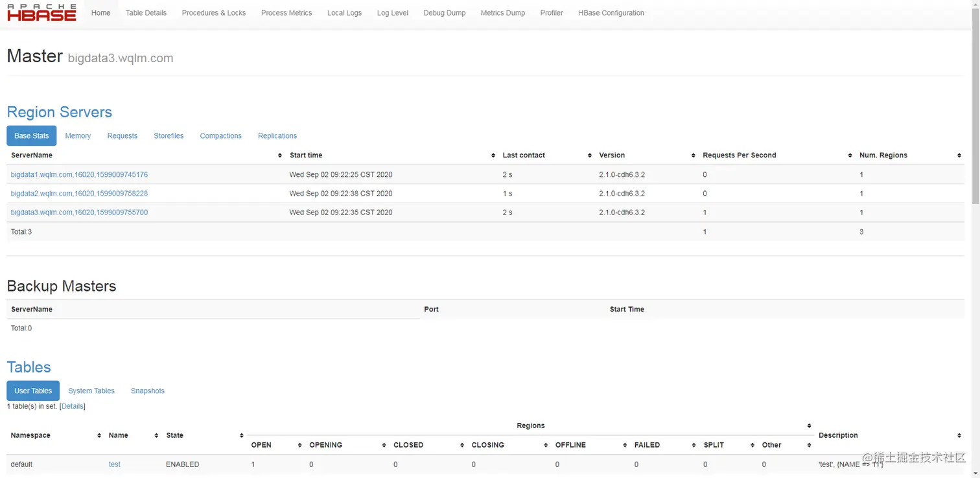Sort user tables by Namespace
The width and height of the screenshot is (980, 478).
coord(56,435)
